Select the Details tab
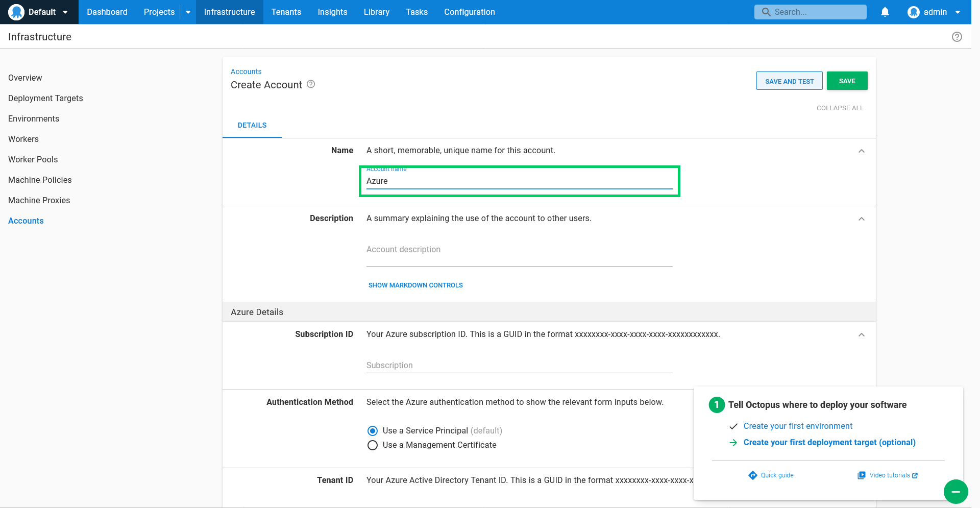This screenshot has height=508, width=980. click(252, 125)
